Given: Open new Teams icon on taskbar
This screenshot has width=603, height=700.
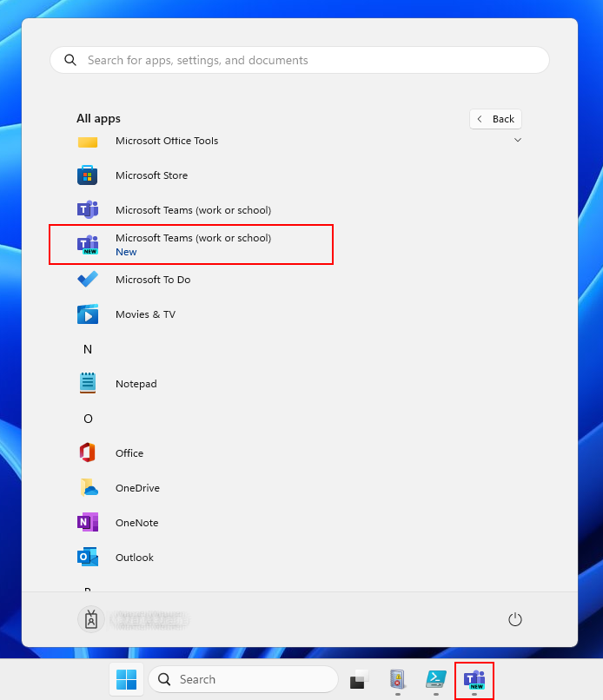Looking at the screenshot, I should click(474, 680).
